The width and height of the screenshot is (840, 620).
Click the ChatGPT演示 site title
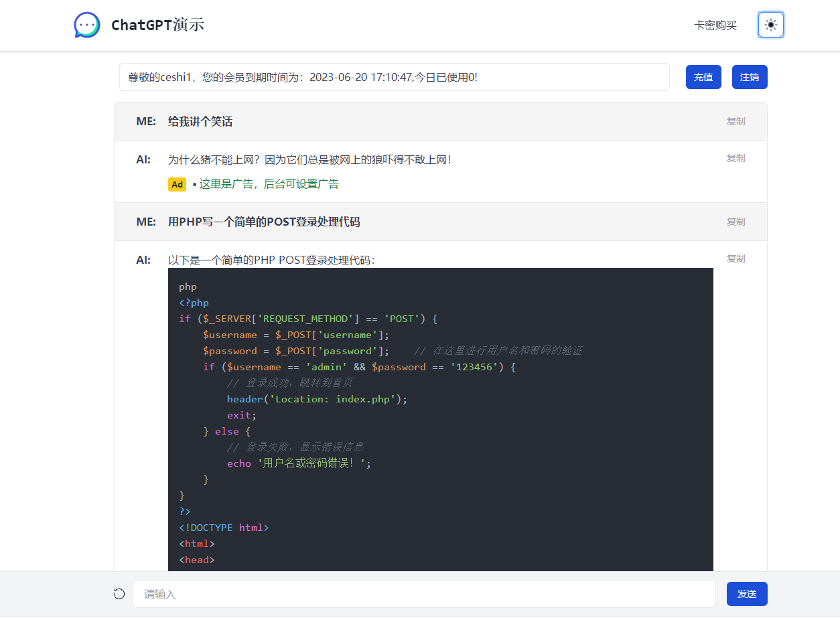click(157, 25)
